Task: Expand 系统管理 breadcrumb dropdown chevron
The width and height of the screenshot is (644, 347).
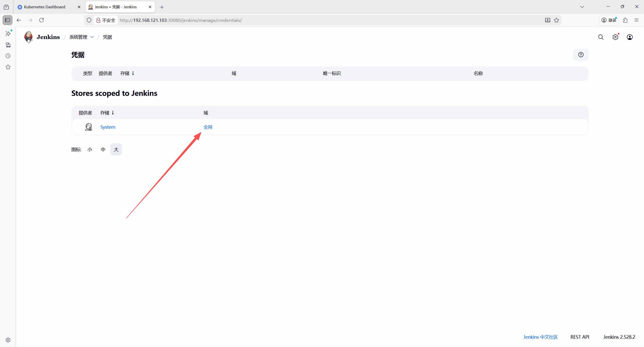Action: pos(92,37)
